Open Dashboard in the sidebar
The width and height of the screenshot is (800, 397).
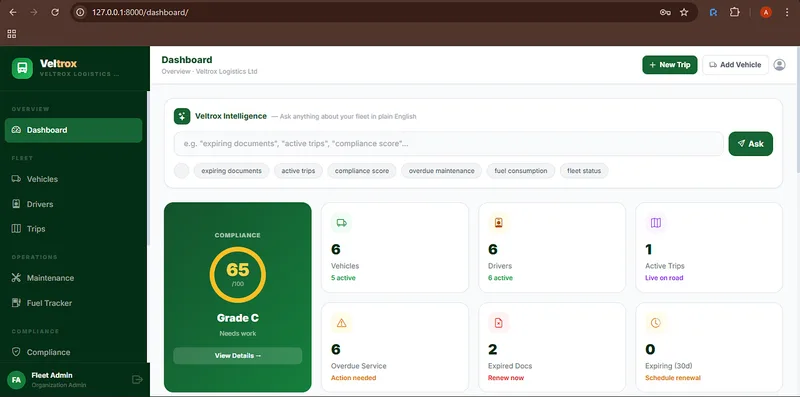click(73, 130)
